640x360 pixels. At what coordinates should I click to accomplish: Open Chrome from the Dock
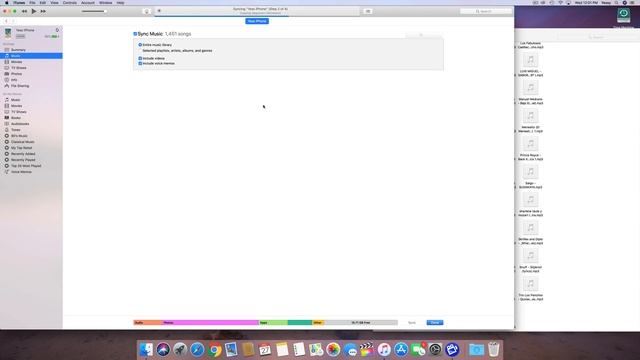pos(214,350)
